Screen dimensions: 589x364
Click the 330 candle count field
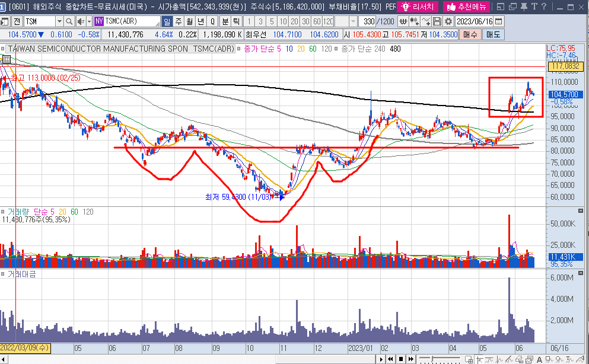[x=367, y=21]
